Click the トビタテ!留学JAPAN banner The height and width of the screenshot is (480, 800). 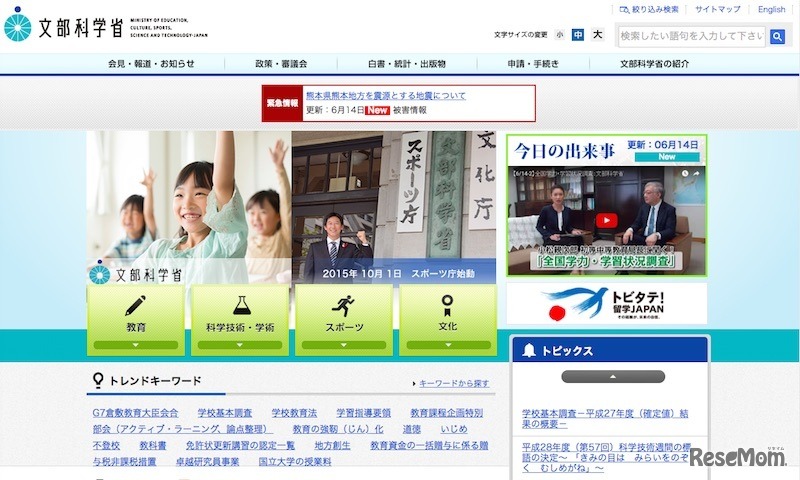(607, 304)
